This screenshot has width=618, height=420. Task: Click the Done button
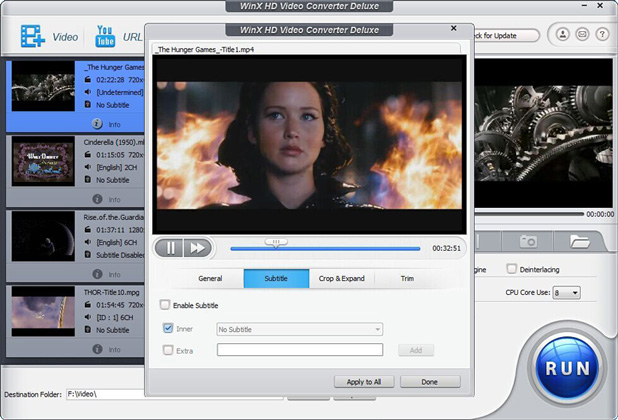pos(430,382)
